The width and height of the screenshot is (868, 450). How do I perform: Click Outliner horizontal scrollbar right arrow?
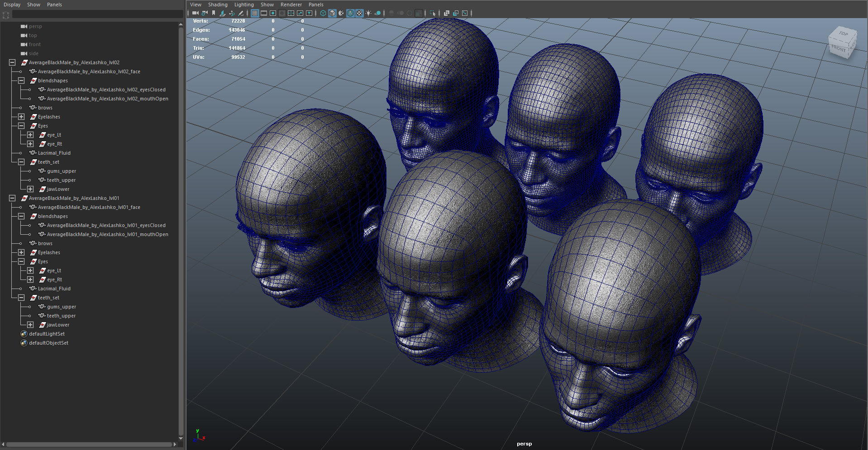pos(175,444)
